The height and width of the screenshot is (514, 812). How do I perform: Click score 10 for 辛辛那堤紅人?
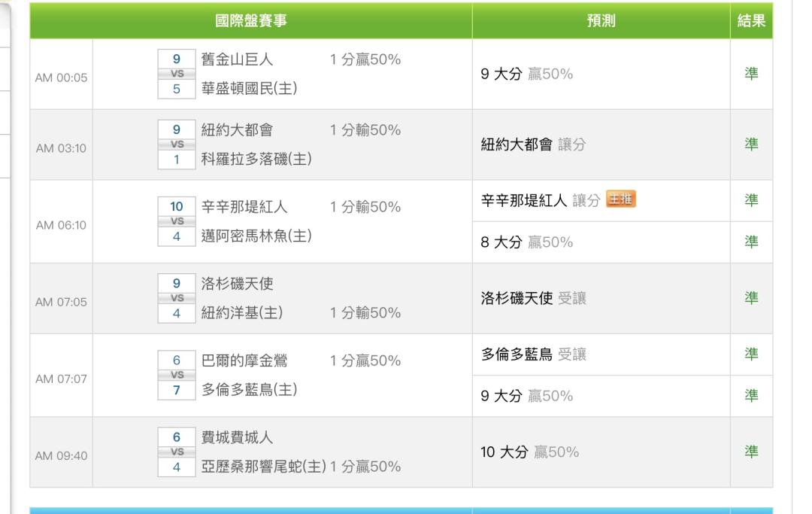coord(177,206)
